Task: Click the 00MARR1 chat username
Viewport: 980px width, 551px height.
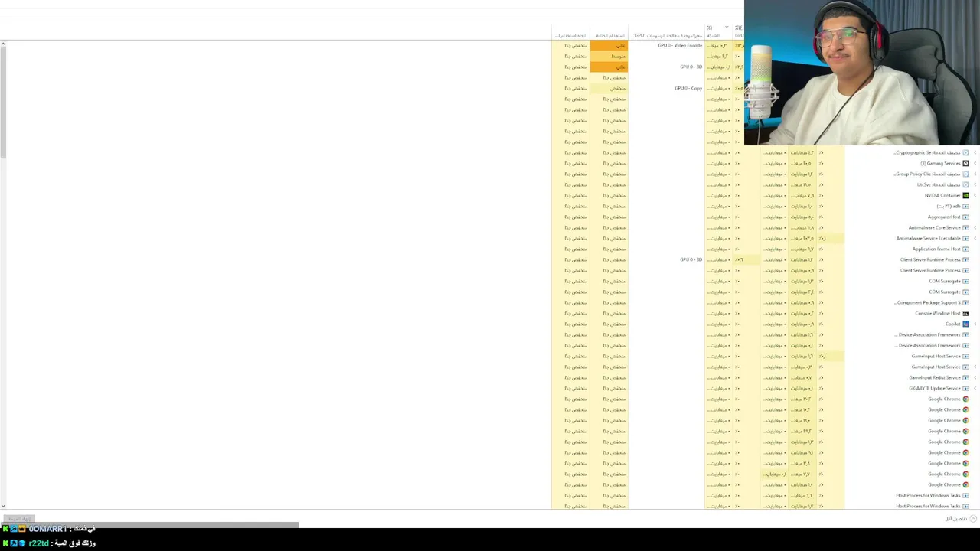Action: pyautogui.click(x=47, y=529)
